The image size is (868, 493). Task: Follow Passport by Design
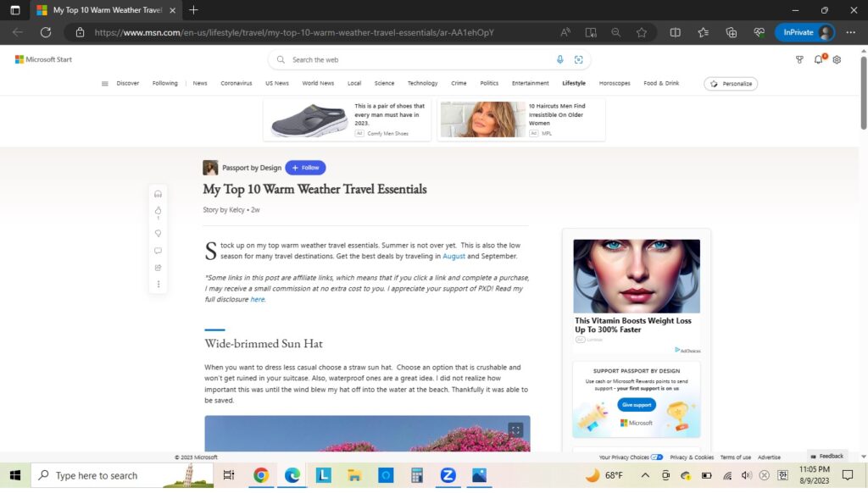[x=305, y=168]
